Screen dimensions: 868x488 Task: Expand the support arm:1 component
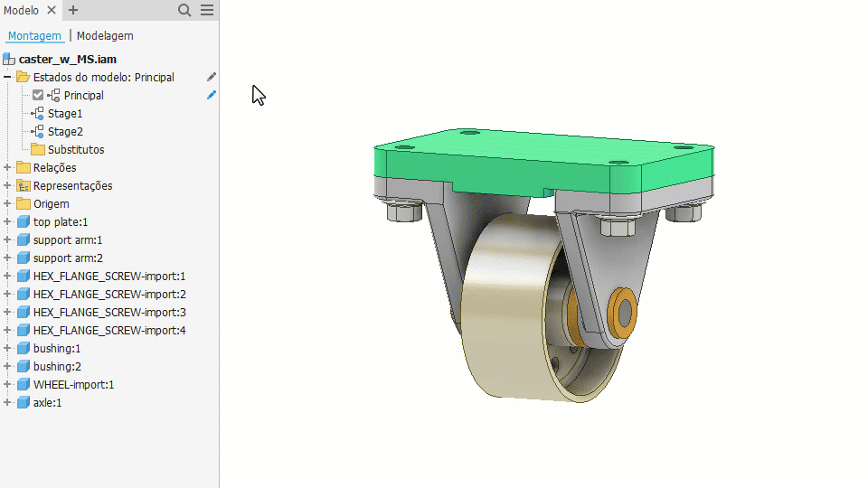(x=7, y=239)
